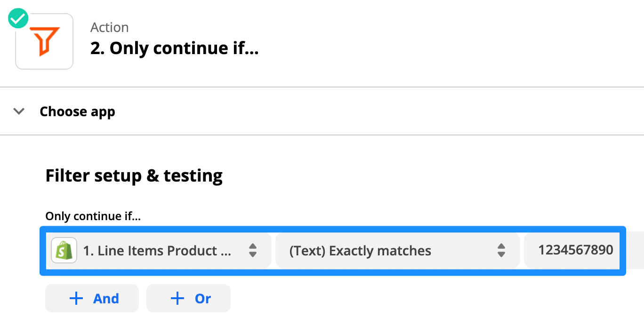Click the plus icon inside the And button
The image size is (644, 333).
pyautogui.click(x=76, y=298)
